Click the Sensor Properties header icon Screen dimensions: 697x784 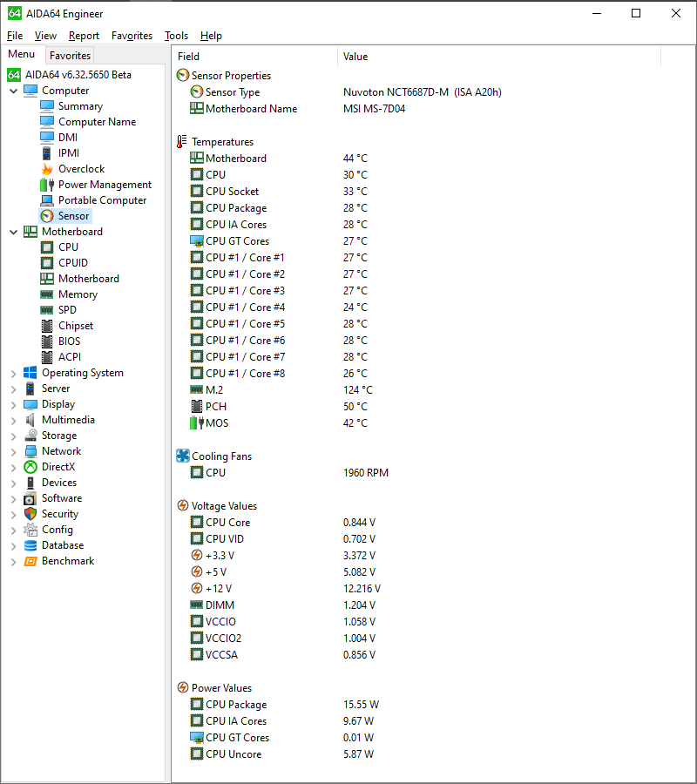tap(183, 76)
